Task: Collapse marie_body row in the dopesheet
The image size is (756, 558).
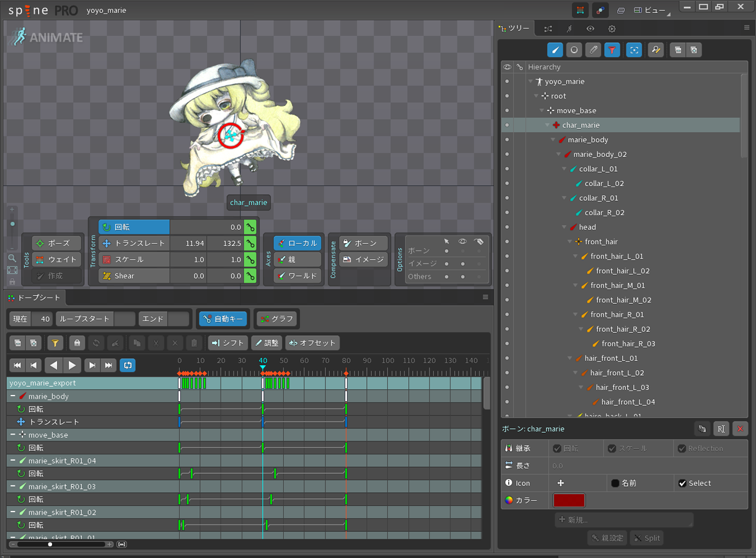Action: pos(12,396)
